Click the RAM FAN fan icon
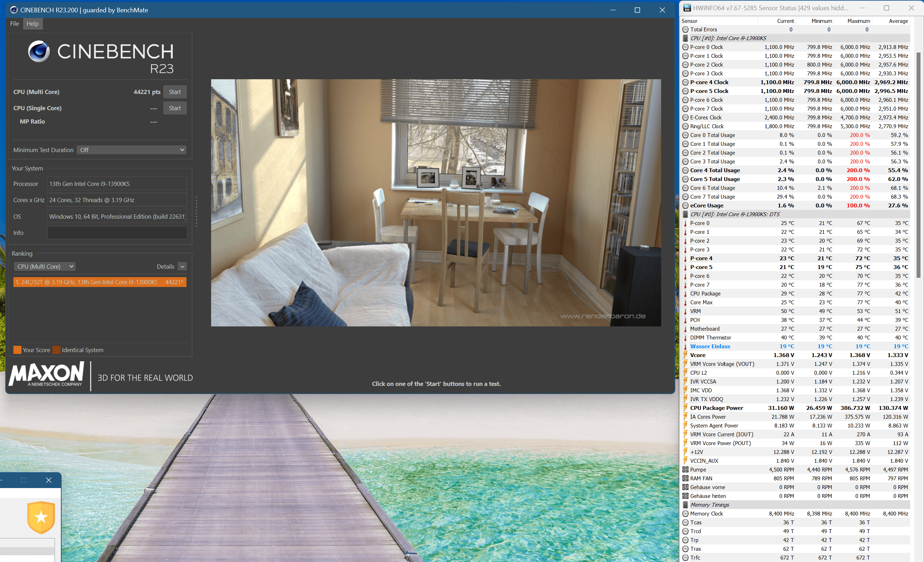924x562 pixels. 685,478
